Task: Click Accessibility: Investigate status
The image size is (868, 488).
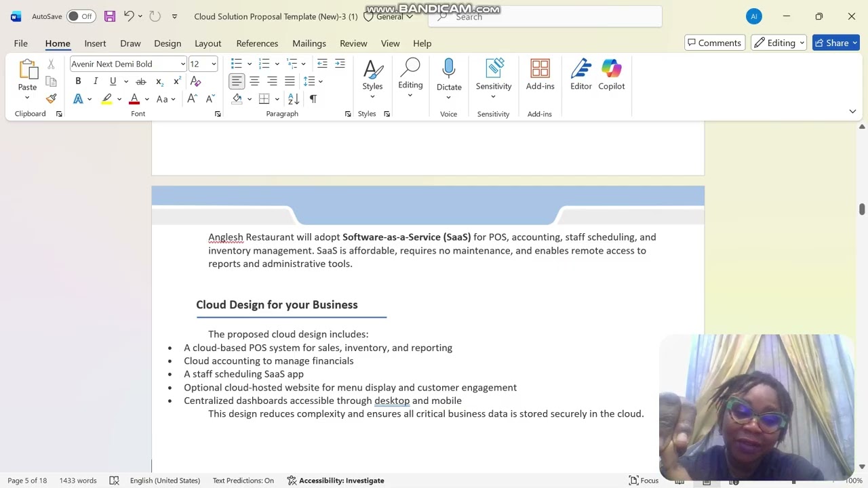Action: click(x=336, y=481)
